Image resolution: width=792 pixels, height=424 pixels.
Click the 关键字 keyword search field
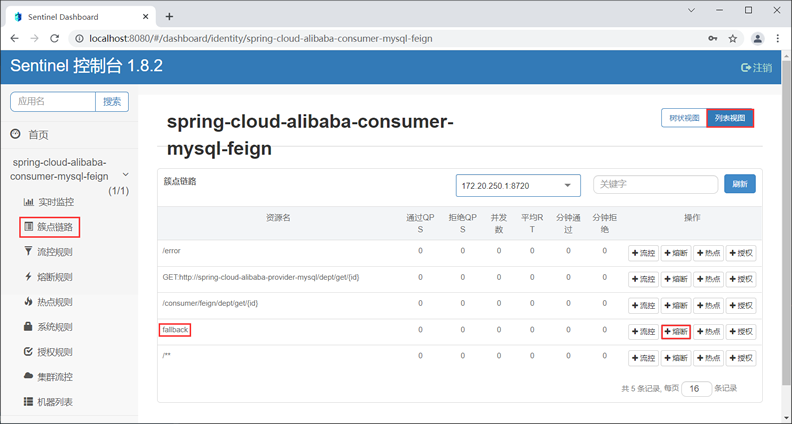click(x=655, y=184)
